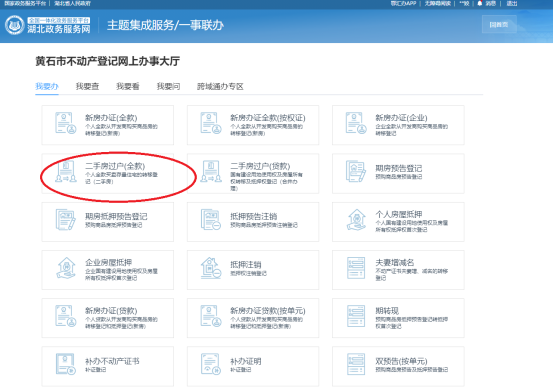Select the 期转现 title text
This screenshot has width=554, height=389.
pyautogui.click(x=387, y=311)
